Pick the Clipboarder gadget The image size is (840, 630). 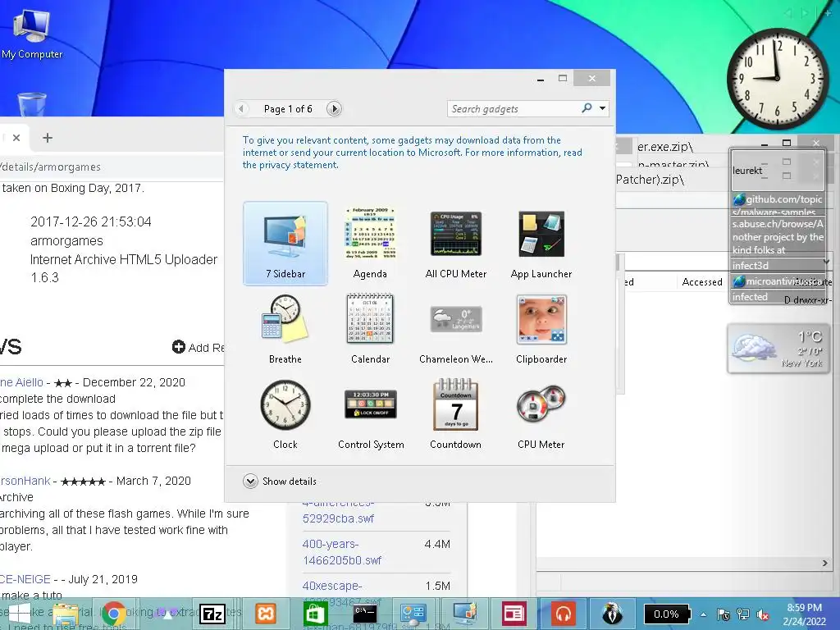click(x=541, y=328)
